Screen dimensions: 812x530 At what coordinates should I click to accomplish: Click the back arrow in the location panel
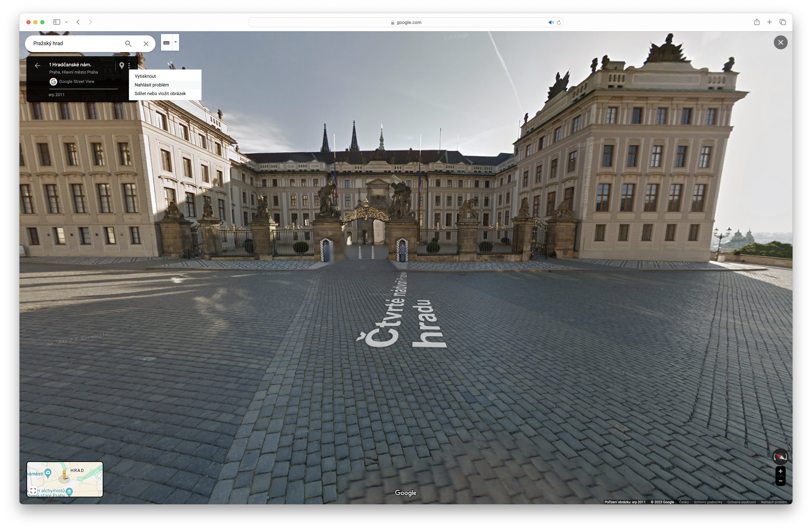tap(37, 65)
